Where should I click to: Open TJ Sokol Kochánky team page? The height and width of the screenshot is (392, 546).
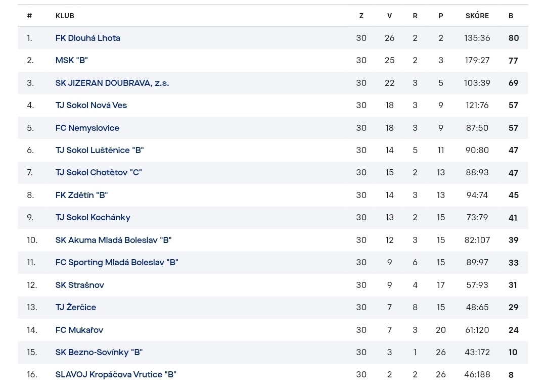(93, 217)
